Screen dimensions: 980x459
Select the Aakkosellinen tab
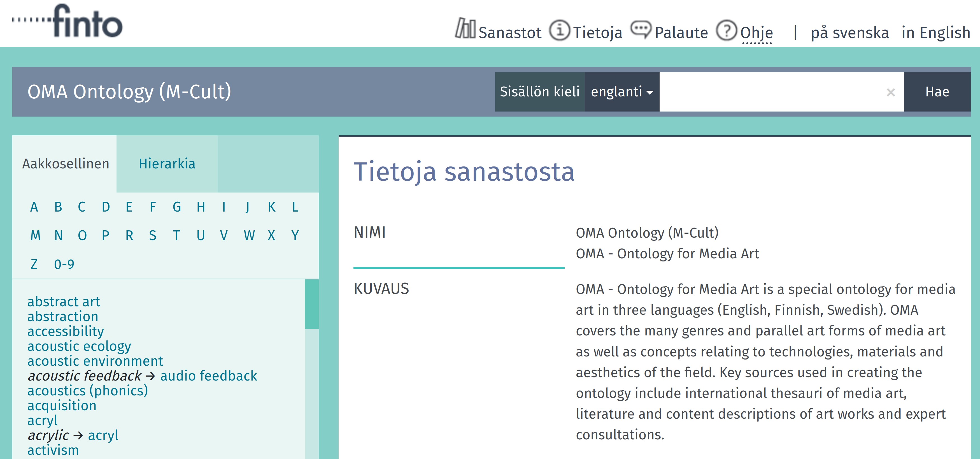coord(66,164)
